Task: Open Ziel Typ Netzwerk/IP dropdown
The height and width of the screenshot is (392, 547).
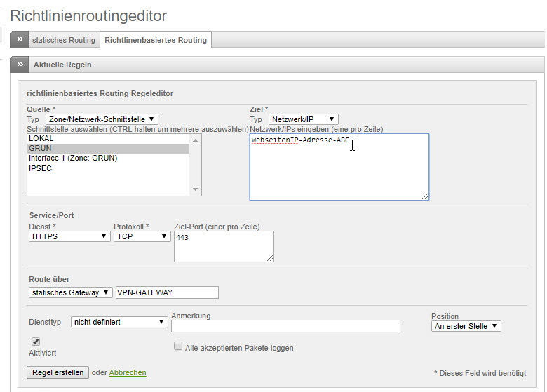Action: (x=304, y=120)
